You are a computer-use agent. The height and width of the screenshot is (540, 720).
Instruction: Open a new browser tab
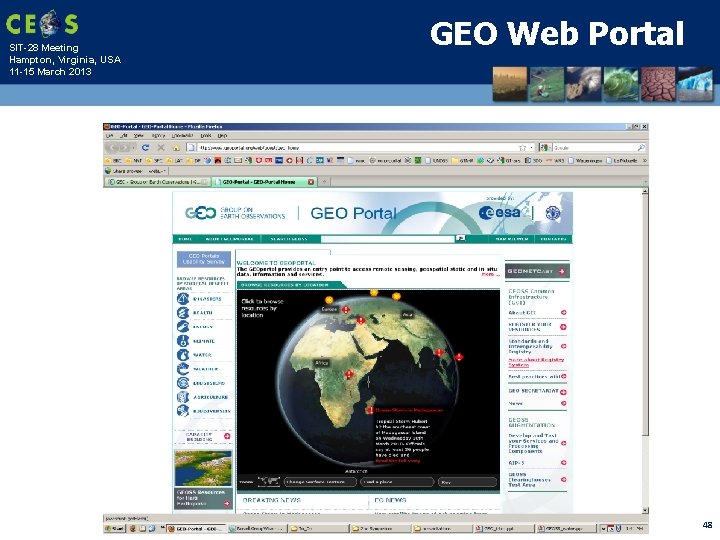324,182
